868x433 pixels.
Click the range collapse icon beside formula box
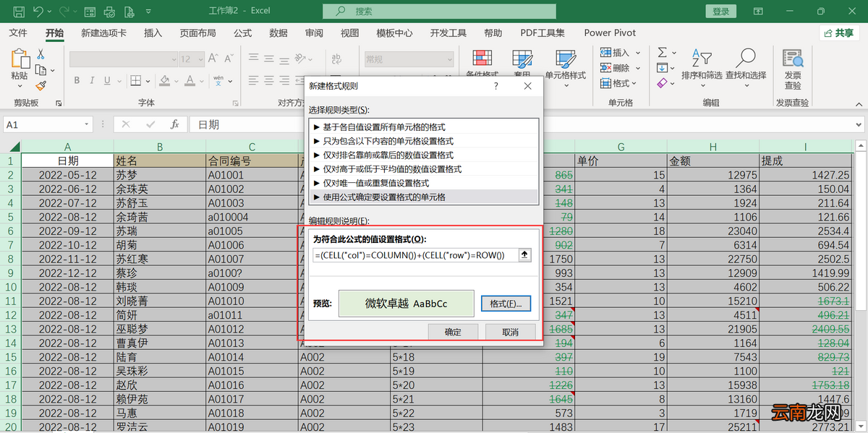525,254
